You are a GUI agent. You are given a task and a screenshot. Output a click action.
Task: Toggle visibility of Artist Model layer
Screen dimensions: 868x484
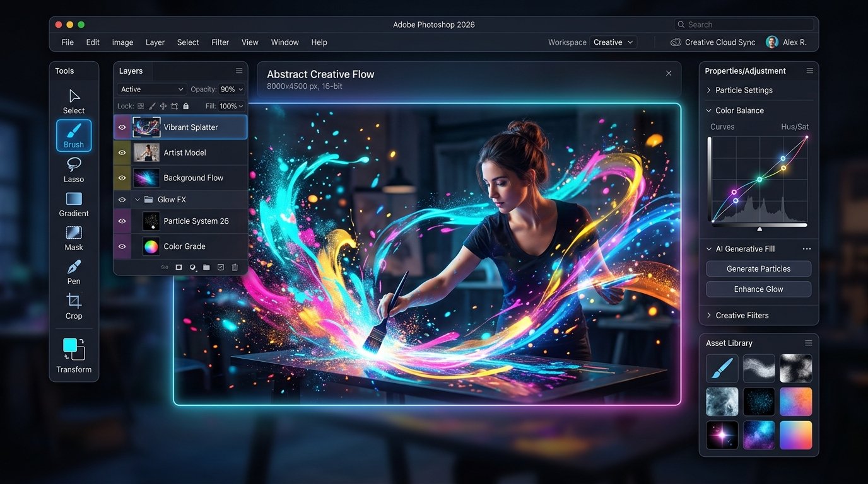coord(122,153)
